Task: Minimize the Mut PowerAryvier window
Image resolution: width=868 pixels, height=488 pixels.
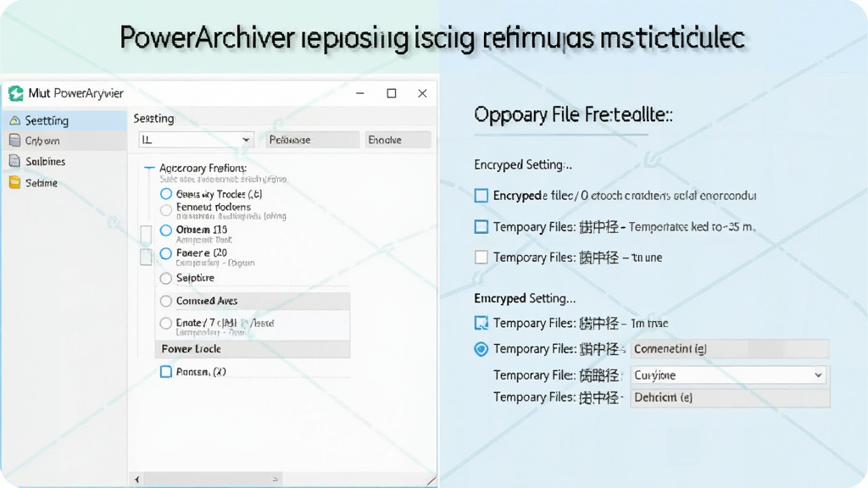Action: (x=359, y=93)
